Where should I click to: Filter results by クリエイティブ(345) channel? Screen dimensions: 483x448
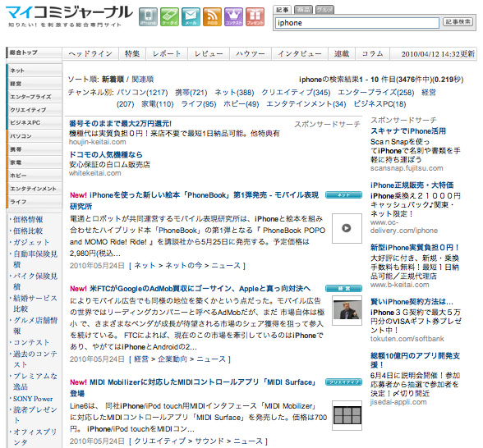click(296, 92)
